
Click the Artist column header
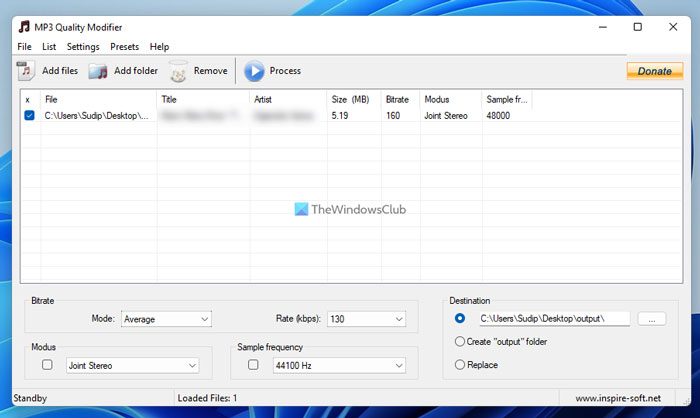tap(288, 100)
